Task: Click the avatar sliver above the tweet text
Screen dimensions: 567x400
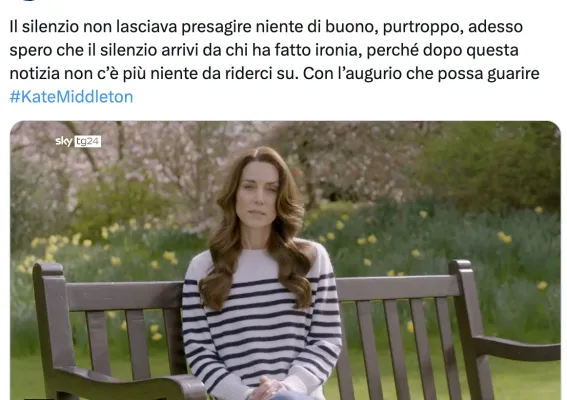Action: point(29,0)
